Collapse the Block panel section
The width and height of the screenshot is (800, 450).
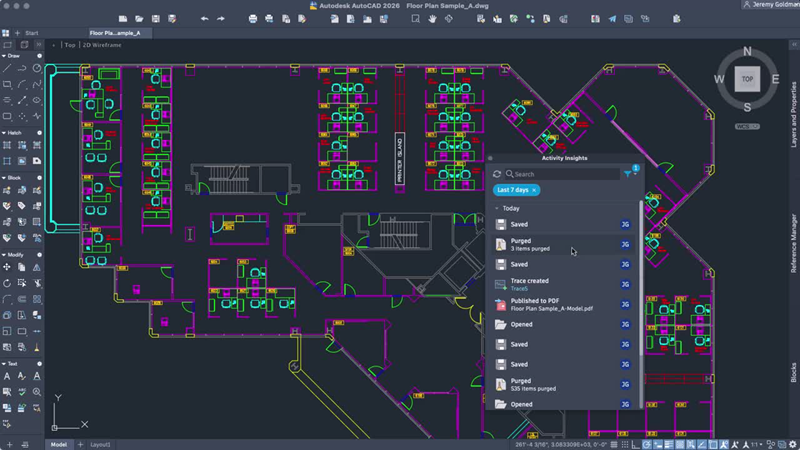pos(4,178)
